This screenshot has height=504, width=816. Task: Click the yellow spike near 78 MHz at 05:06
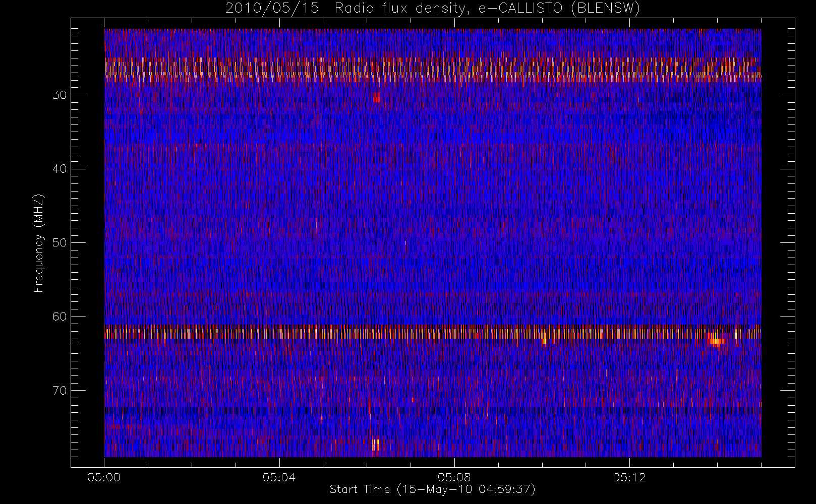click(x=376, y=445)
